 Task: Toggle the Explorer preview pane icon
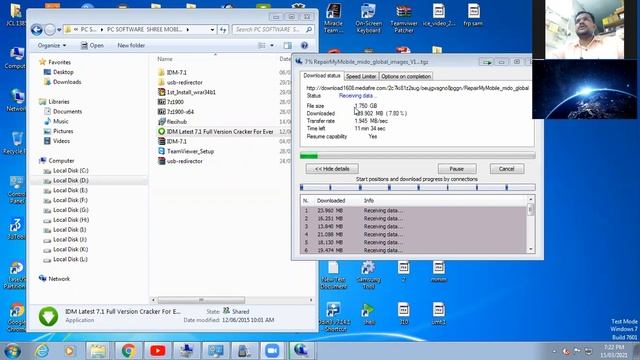288,45
